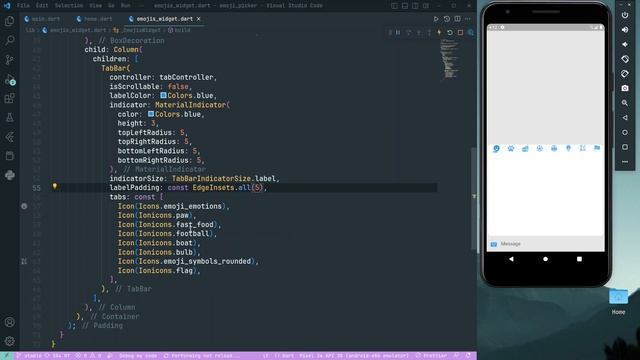Tap the keyboard icon beside Message field
640x360 pixels.
(494, 244)
